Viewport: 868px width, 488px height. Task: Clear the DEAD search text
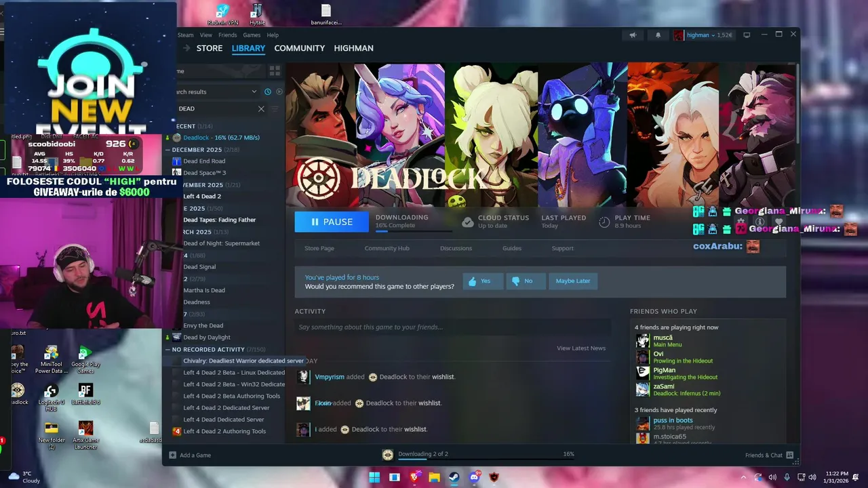(x=261, y=108)
